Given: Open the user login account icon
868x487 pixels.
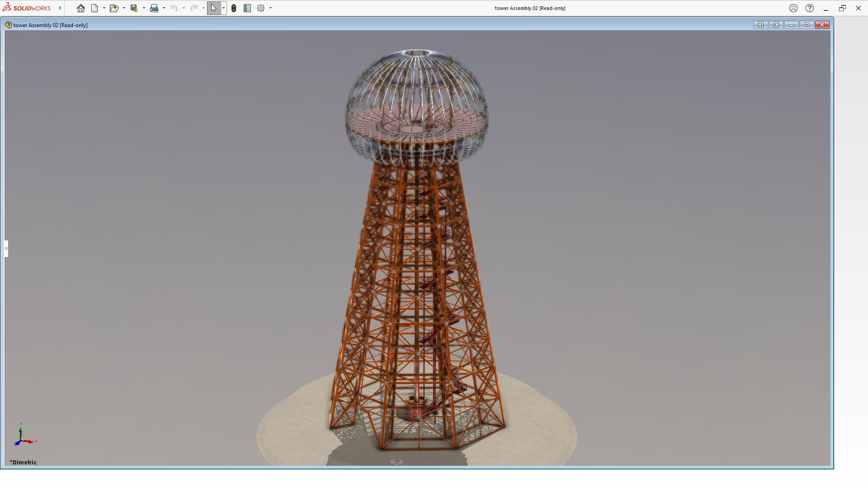Looking at the screenshot, I should (793, 8).
